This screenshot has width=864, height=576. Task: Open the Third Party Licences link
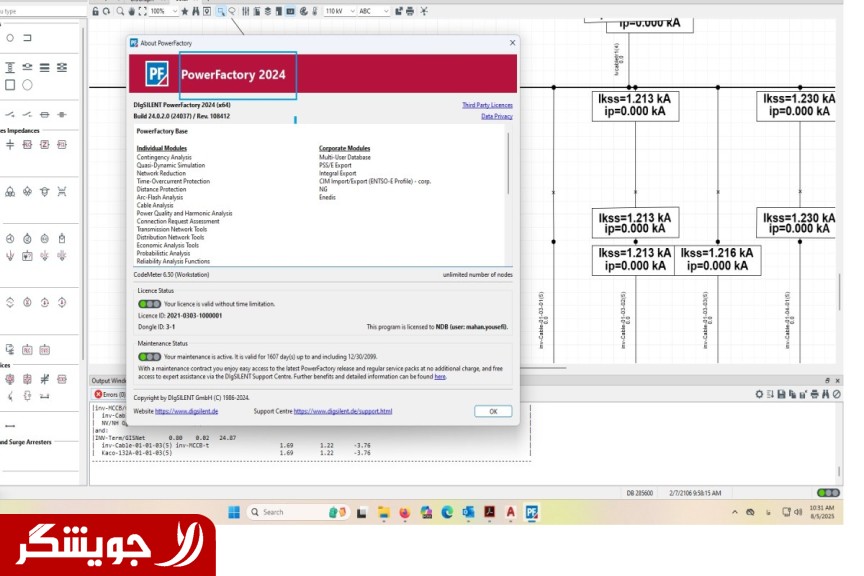click(486, 105)
